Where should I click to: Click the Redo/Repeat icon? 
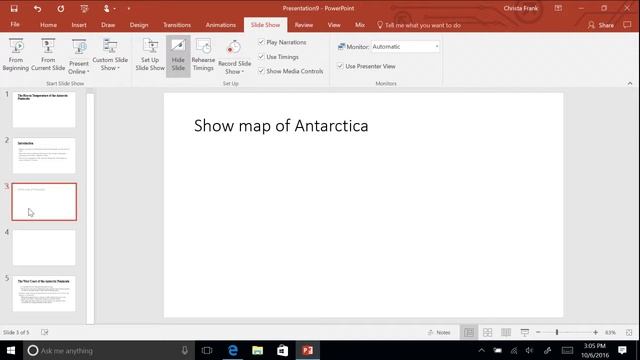pyautogui.click(x=60, y=8)
